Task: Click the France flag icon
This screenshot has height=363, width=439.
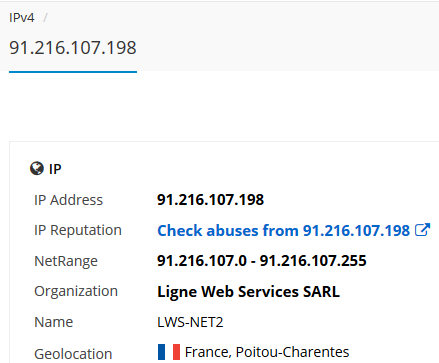Action: [169, 352]
